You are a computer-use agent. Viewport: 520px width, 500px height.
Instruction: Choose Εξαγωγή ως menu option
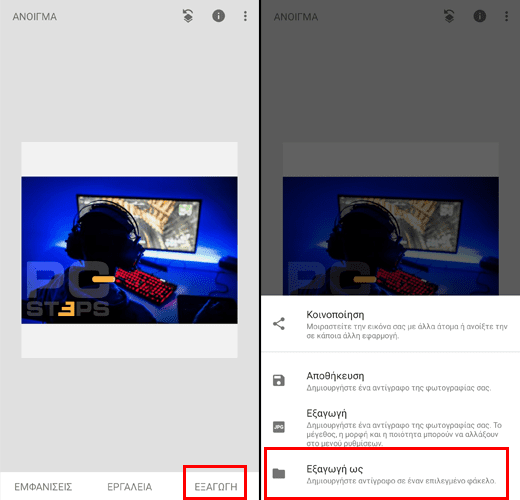tap(391, 474)
